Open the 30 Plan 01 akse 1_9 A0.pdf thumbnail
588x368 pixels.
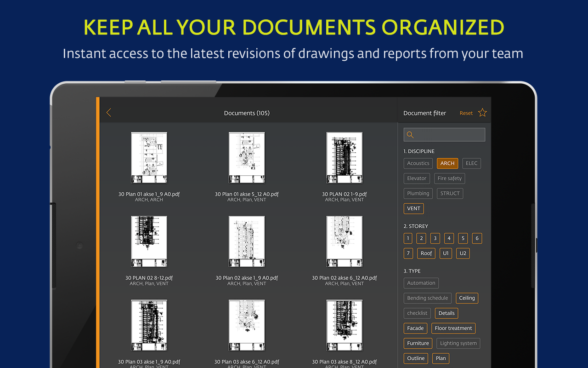(149, 157)
